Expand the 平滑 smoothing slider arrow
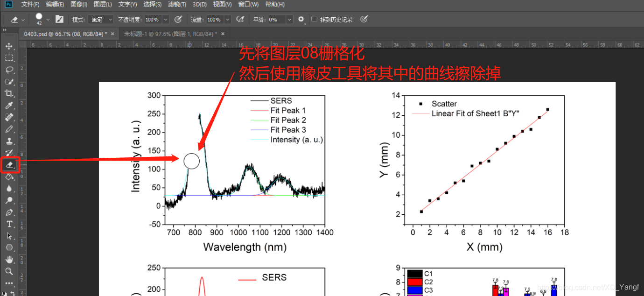 tap(289, 20)
